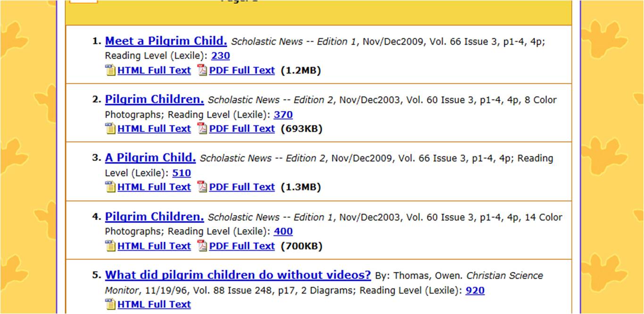Click the Lexile reading level 400 link
644x314 pixels.
pyautogui.click(x=283, y=232)
